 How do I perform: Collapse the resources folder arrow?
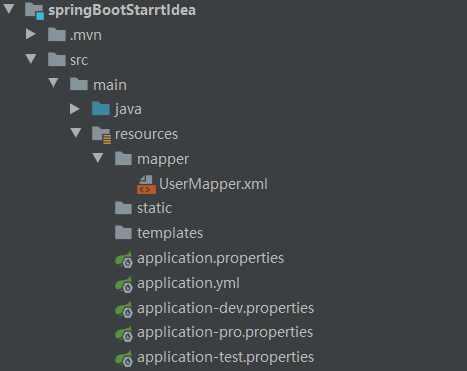[76, 133]
